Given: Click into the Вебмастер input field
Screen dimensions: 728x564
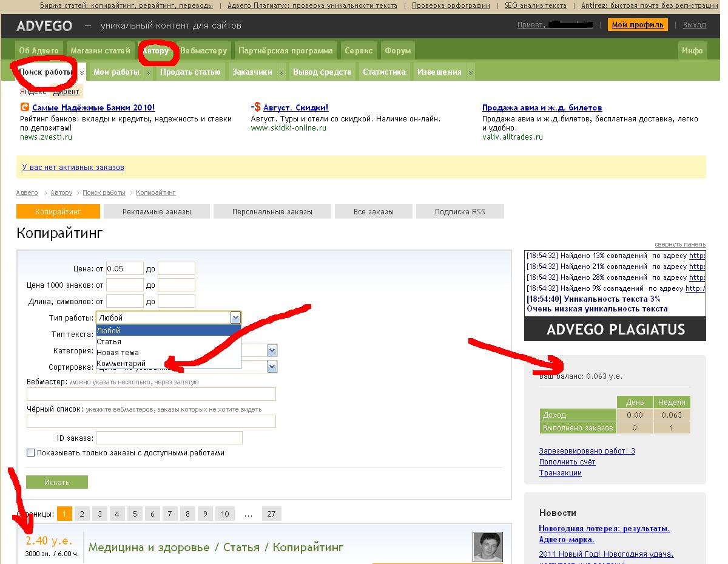Looking at the screenshot, I should pos(151,394).
